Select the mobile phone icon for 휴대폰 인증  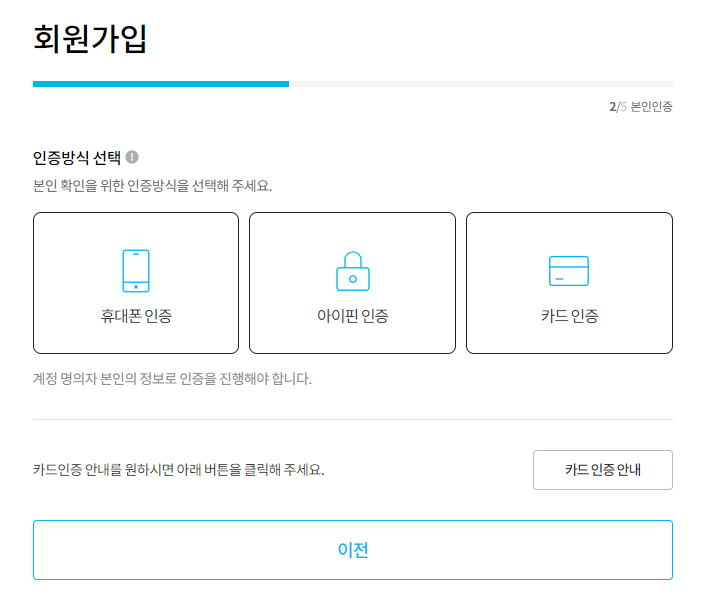tap(136, 271)
